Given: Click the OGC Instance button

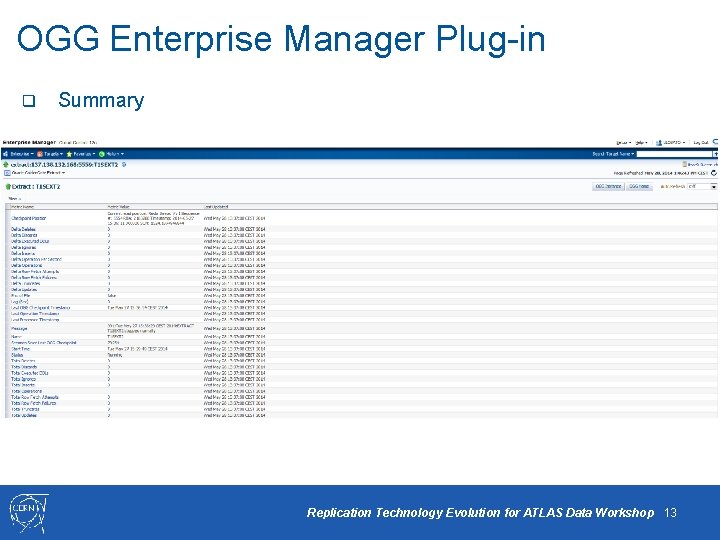Looking at the screenshot, I should tap(608, 186).
